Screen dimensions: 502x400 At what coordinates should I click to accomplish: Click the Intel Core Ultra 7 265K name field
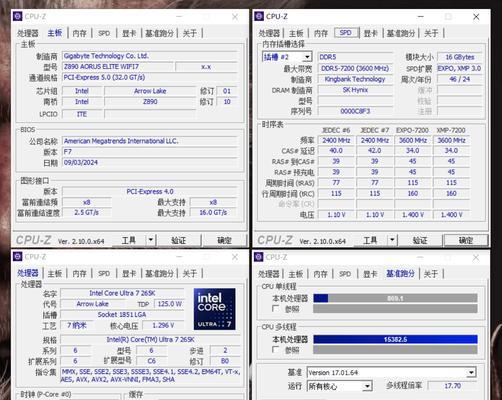(122, 293)
